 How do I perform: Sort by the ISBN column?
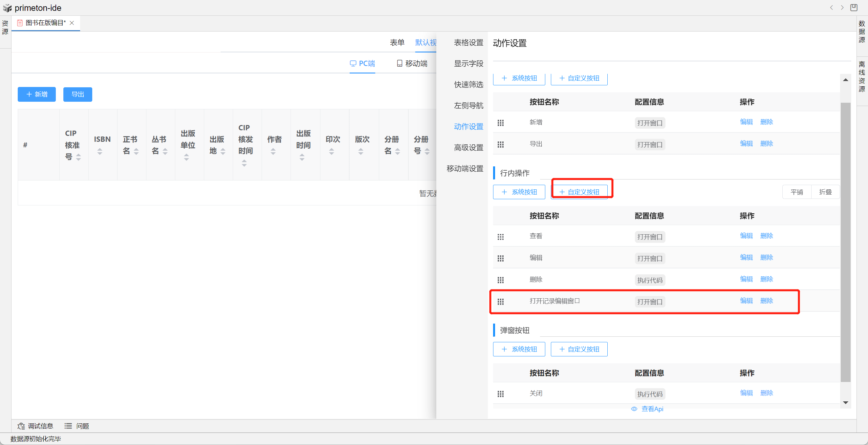coord(100,152)
